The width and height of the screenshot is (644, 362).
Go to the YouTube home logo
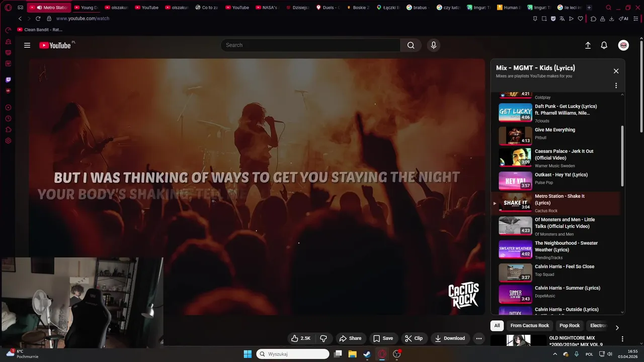tap(55, 45)
